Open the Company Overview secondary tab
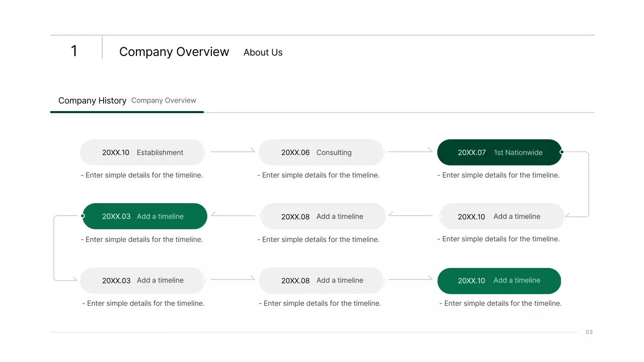Image resolution: width=644 pixels, height=362 pixels. tap(164, 101)
